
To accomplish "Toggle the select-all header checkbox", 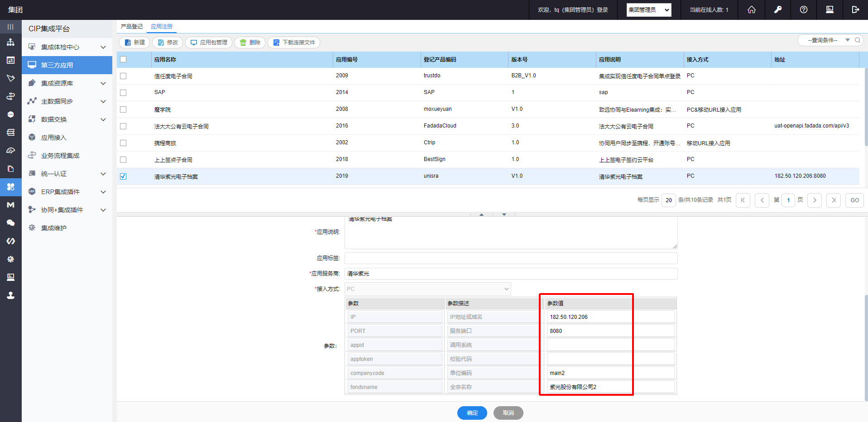I will pyautogui.click(x=123, y=59).
